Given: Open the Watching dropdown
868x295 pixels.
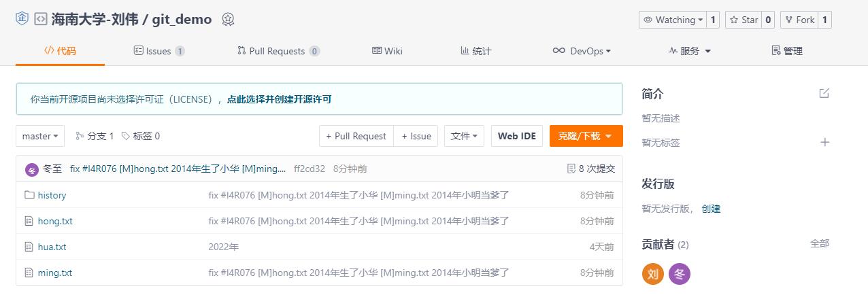Looking at the screenshot, I should click(673, 20).
